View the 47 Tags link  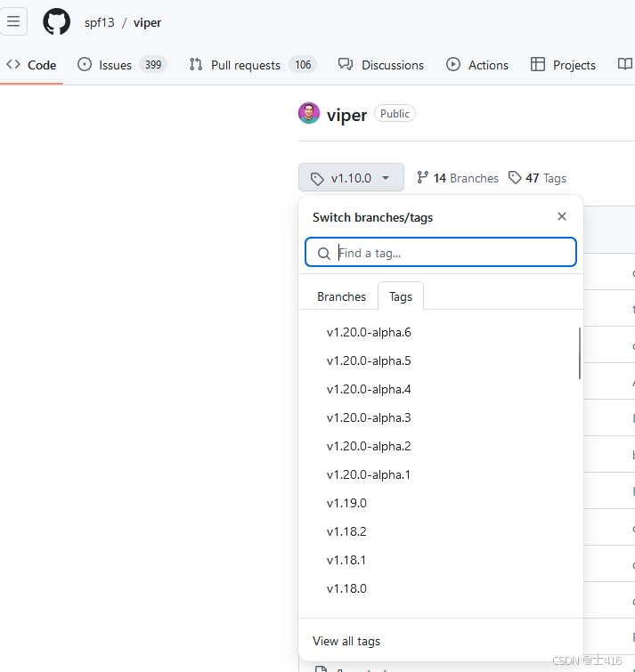point(537,178)
